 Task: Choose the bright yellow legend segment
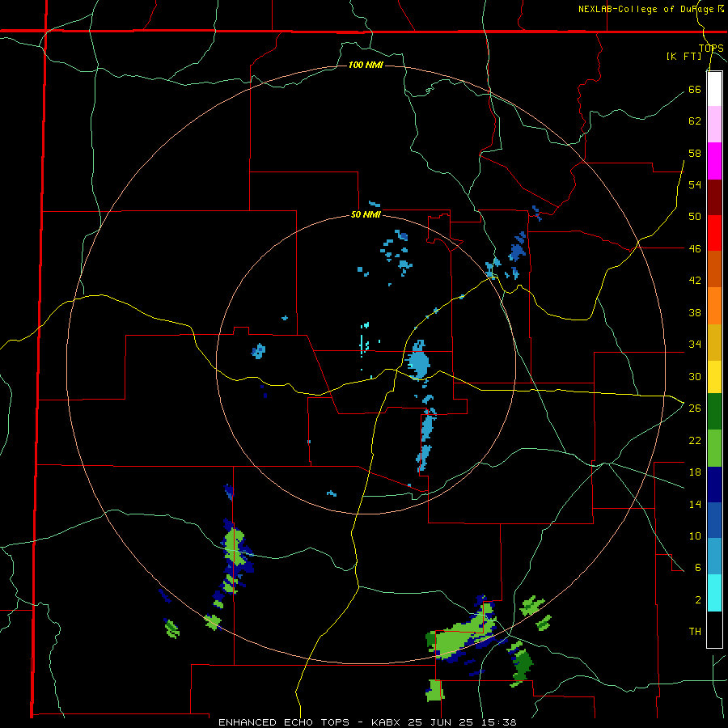tap(714, 377)
